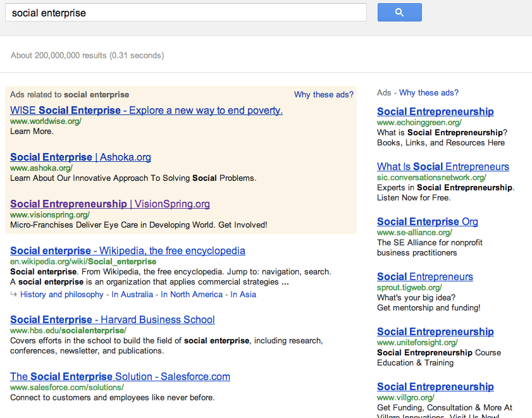
Task: Jump to the "In Australia" Wikipedia section
Action: tap(132, 295)
